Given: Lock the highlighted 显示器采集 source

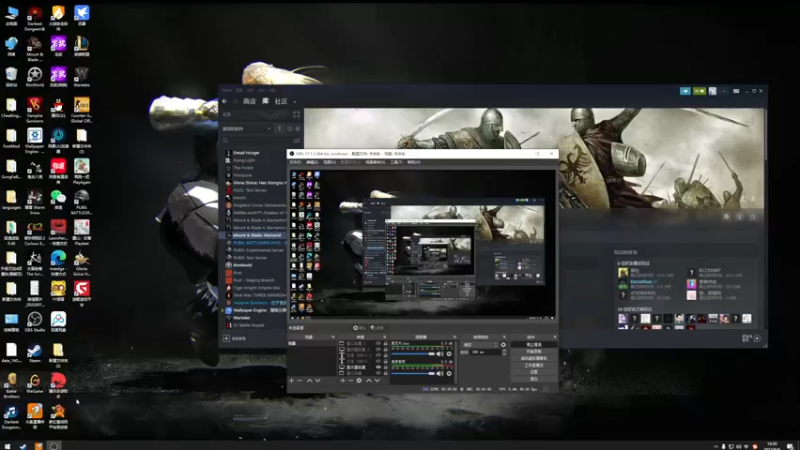Looking at the screenshot, I should [x=386, y=367].
